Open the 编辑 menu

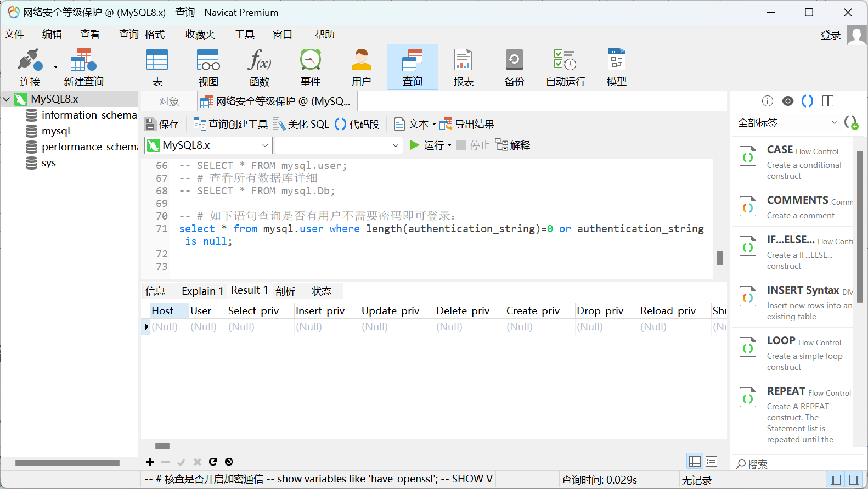coord(52,34)
